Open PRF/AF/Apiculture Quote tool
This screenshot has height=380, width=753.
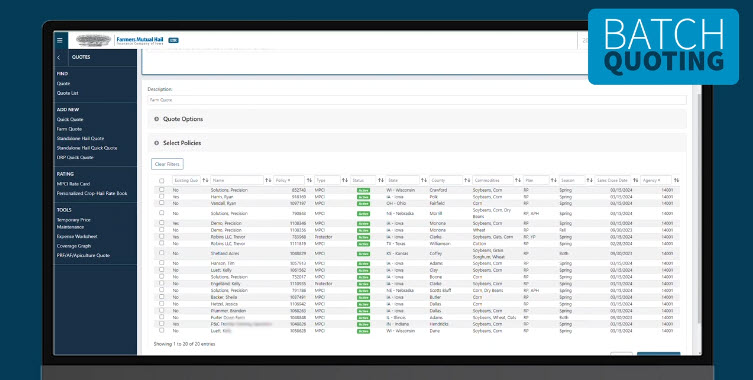coord(83,256)
